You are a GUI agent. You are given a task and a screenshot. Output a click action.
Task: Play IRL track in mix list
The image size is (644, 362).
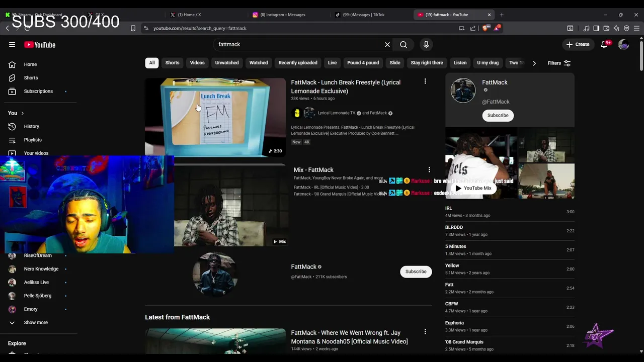click(x=510, y=212)
